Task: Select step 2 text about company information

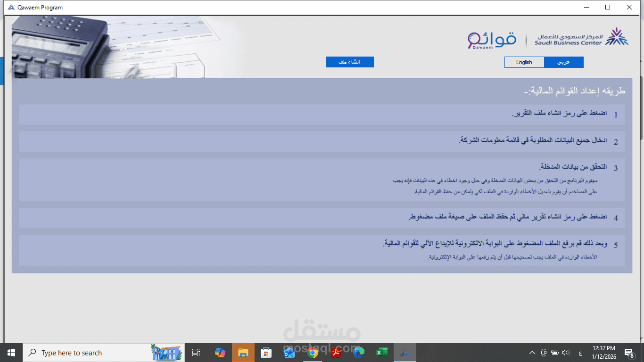Action: tap(533, 140)
